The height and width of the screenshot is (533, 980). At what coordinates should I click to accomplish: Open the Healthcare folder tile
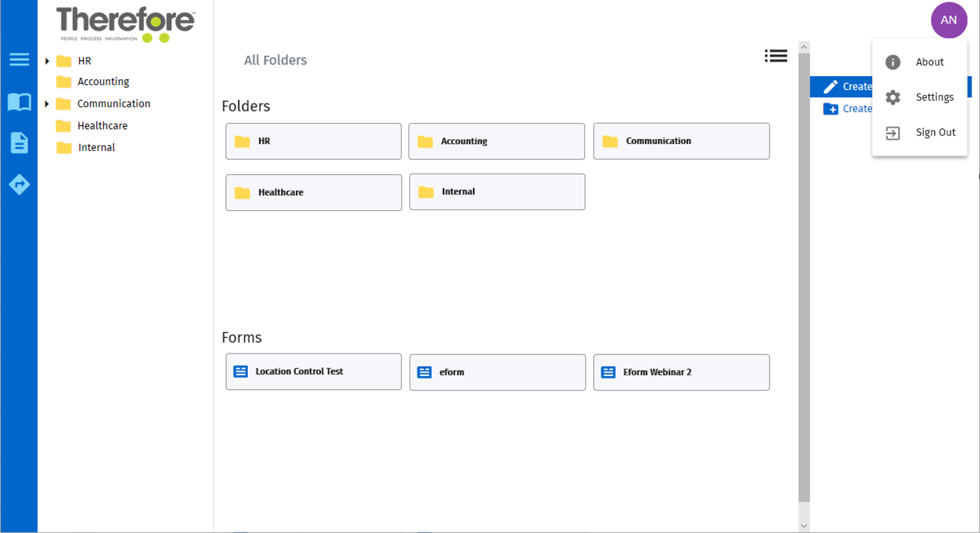point(313,192)
